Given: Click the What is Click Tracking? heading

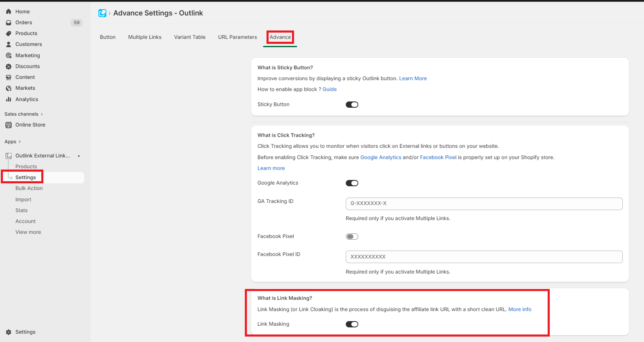Looking at the screenshot, I should [x=286, y=135].
